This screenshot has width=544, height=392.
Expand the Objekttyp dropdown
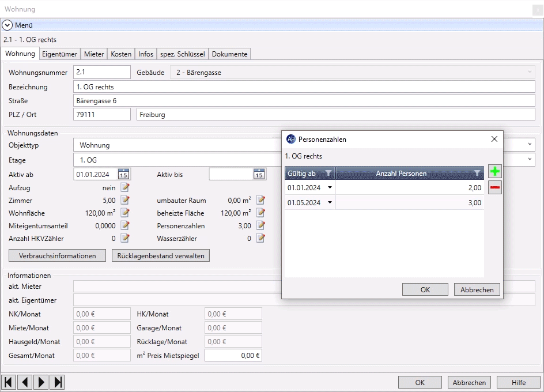pos(530,145)
